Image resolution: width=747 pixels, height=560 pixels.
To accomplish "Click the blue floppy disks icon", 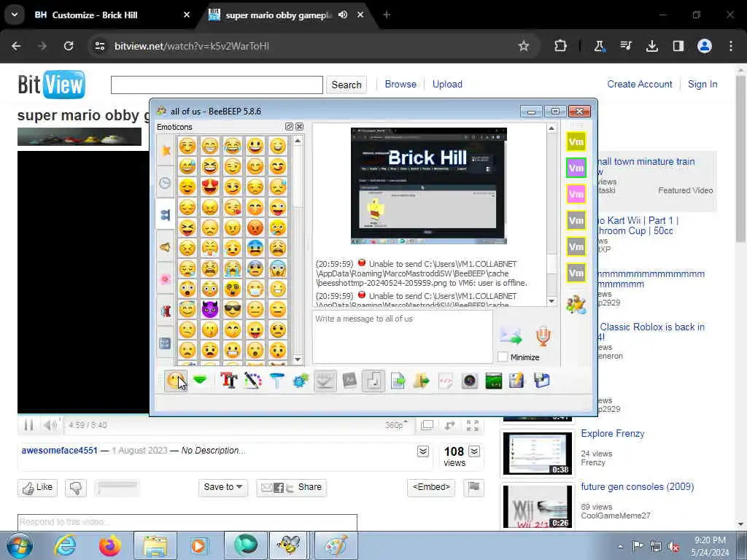I will 542,381.
